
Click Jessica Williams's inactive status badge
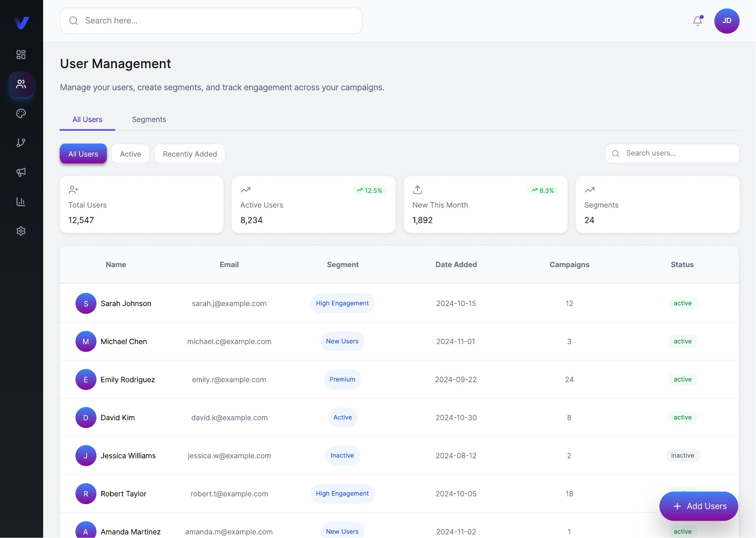click(683, 455)
